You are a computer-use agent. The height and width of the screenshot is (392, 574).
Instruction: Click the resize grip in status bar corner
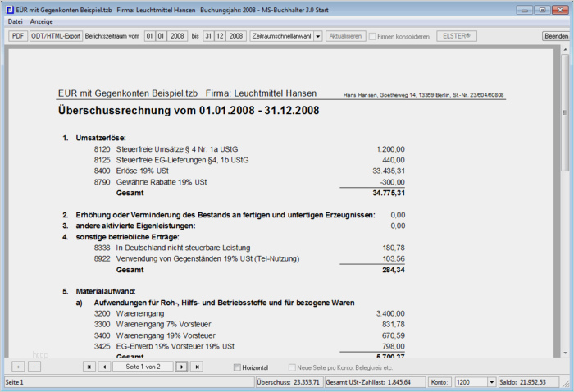click(567, 384)
